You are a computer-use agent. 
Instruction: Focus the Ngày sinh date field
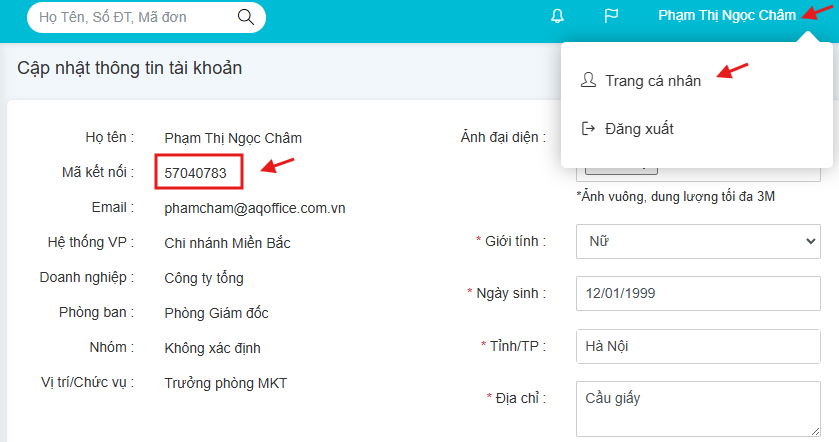697,294
